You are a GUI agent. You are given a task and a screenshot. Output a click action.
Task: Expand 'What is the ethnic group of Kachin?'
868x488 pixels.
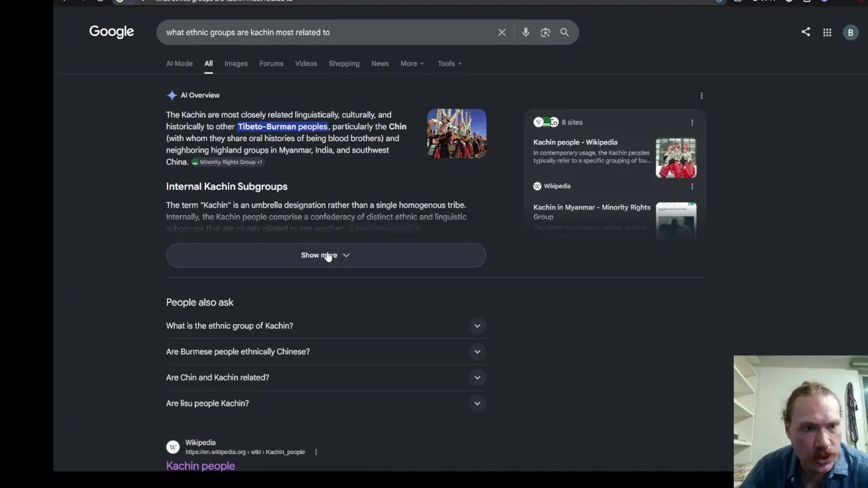(x=326, y=326)
